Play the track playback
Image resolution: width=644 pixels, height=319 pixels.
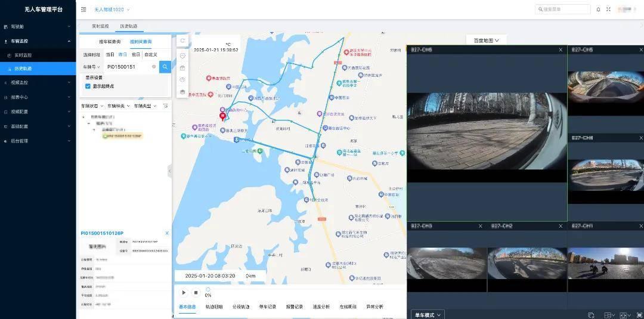[x=184, y=293]
